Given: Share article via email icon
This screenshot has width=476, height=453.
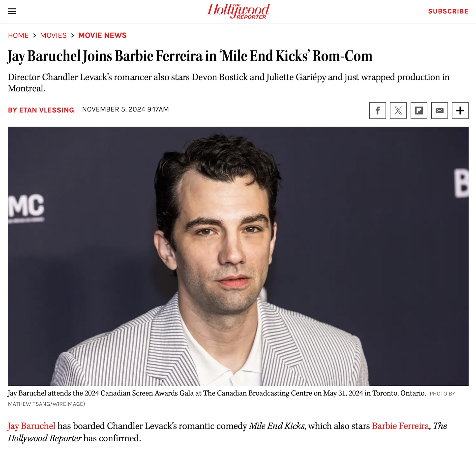Looking at the screenshot, I should point(439,110).
